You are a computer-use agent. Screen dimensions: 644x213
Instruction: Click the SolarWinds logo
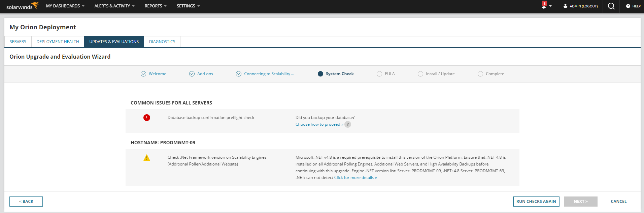click(22, 6)
